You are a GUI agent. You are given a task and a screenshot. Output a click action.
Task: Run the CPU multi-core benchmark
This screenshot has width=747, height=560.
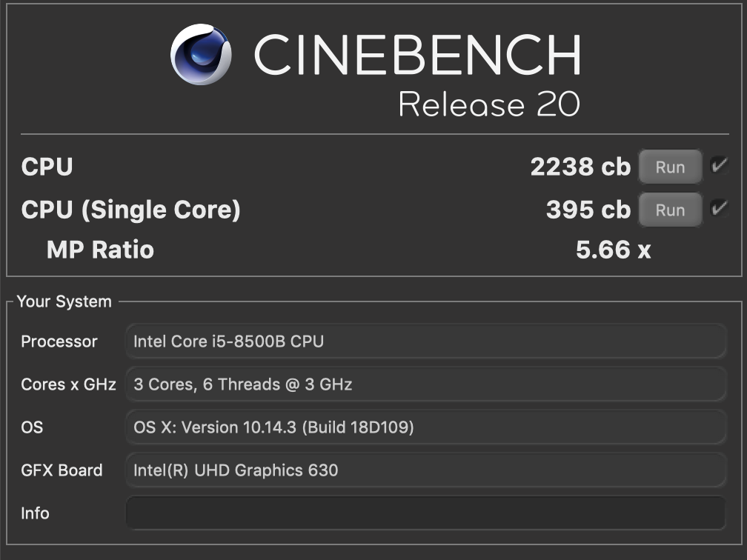(x=670, y=167)
